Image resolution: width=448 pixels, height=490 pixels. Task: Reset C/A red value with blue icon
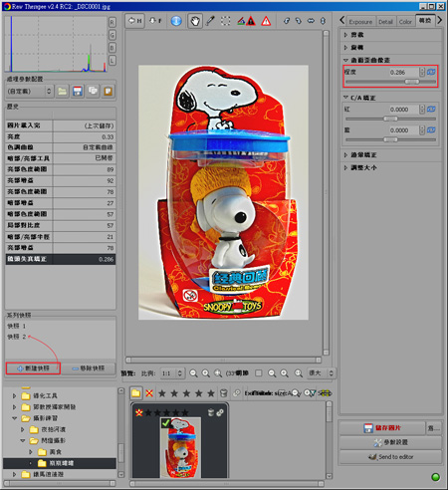click(x=431, y=110)
